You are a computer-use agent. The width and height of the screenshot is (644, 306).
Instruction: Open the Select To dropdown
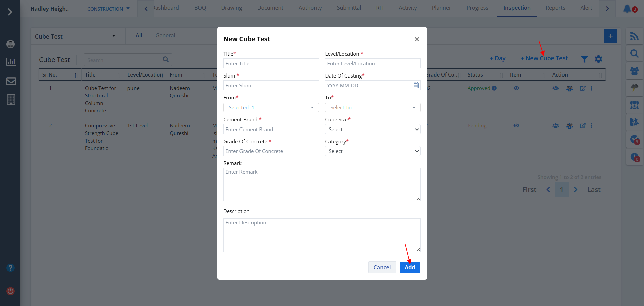(372, 108)
